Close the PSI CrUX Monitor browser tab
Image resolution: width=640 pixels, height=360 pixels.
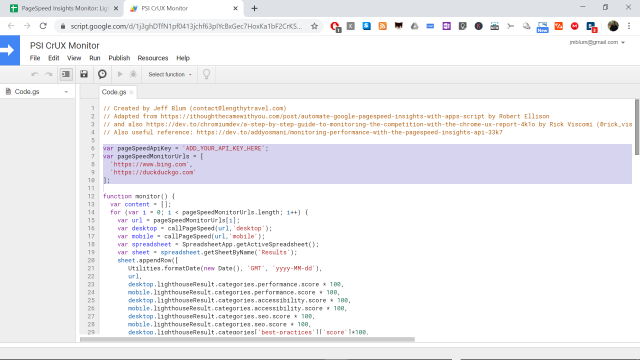click(x=236, y=8)
